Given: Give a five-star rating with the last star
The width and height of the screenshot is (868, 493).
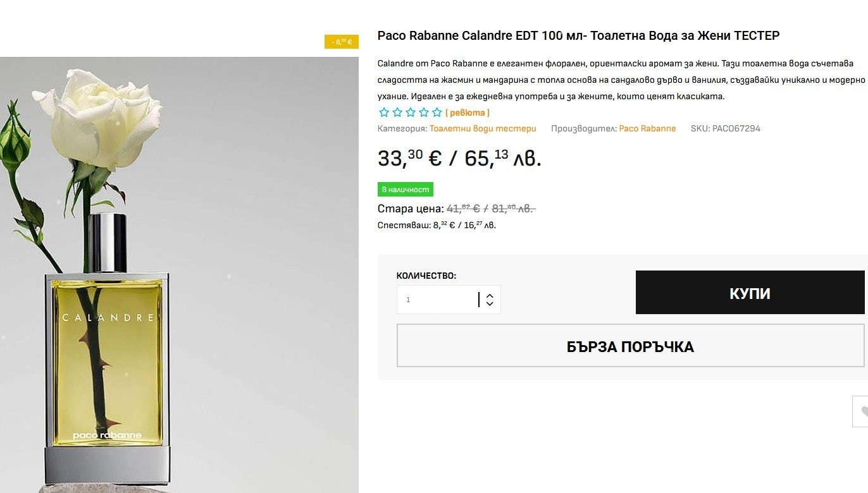Looking at the screenshot, I should pos(437,113).
